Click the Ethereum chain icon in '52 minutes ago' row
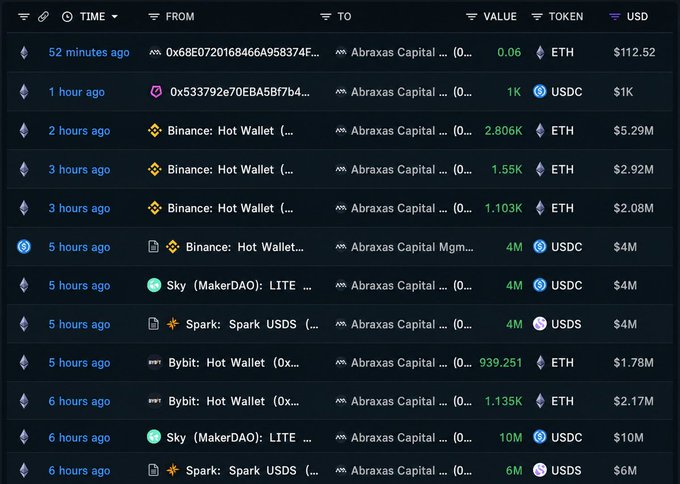 [24, 52]
